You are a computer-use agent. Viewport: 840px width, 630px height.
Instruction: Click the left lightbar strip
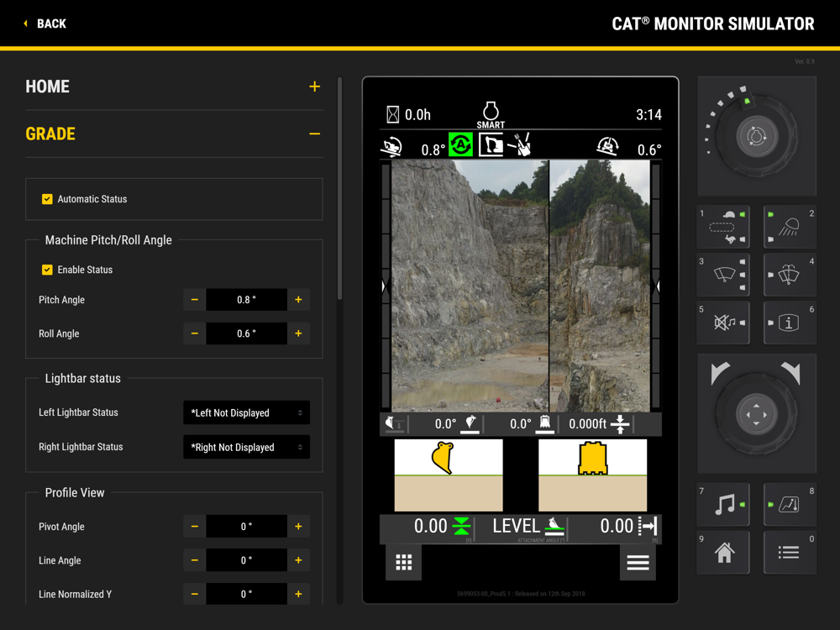(x=386, y=286)
